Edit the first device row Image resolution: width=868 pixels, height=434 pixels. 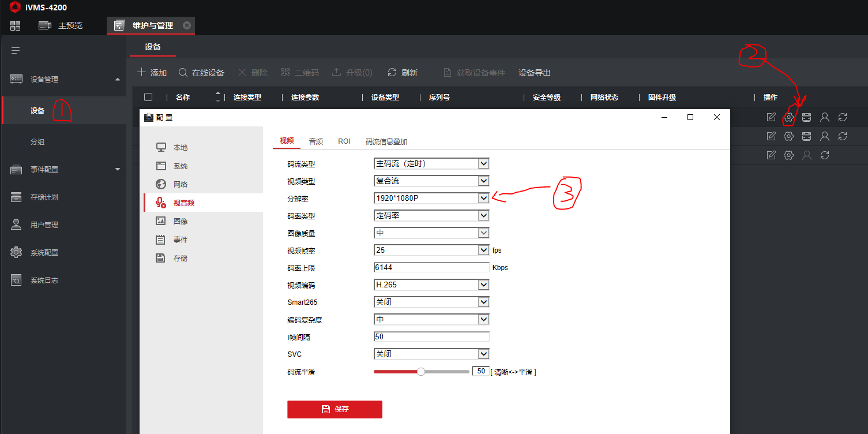click(x=771, y=117)
